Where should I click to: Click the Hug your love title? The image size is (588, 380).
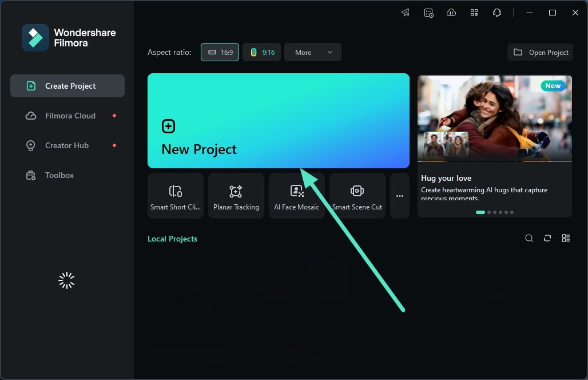pos(446,178)
